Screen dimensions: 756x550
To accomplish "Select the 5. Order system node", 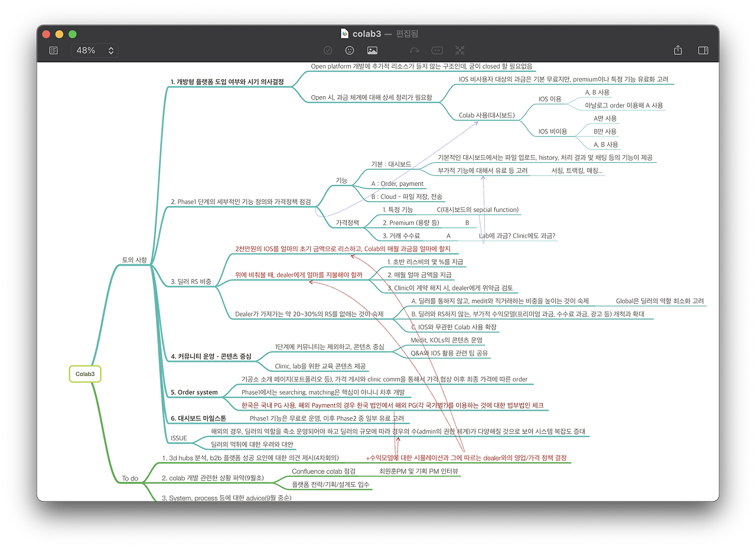I will click(194, 392).
